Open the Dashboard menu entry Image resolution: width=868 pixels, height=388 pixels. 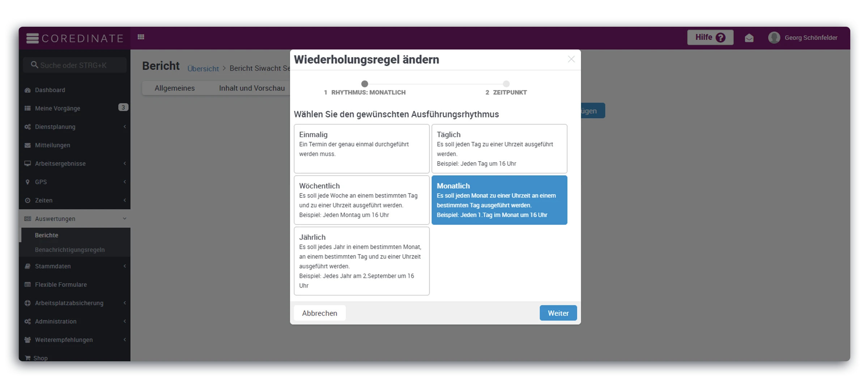(x=75, y=90)
